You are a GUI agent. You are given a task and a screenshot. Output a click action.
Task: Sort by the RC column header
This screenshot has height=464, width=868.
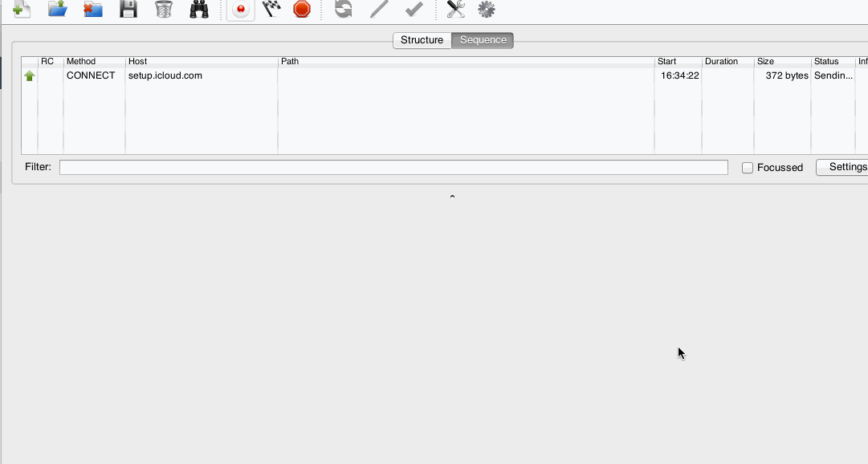coord(51,62)
